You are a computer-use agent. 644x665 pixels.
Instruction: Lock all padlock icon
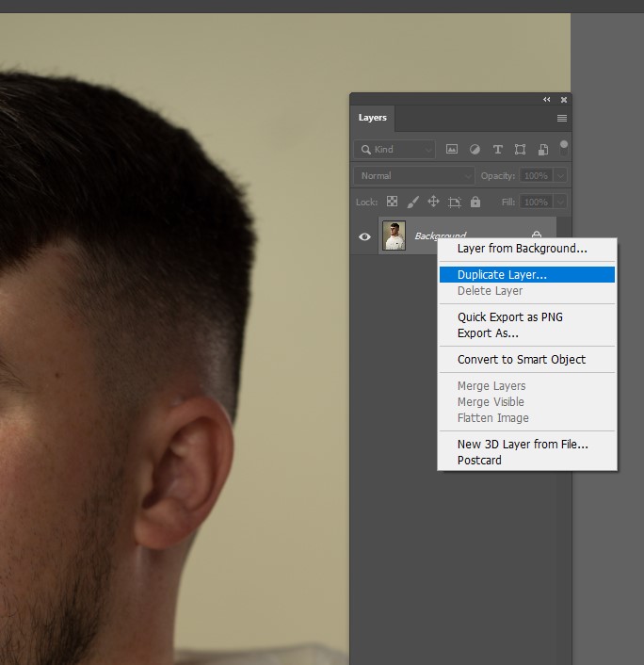click(475, 202)
